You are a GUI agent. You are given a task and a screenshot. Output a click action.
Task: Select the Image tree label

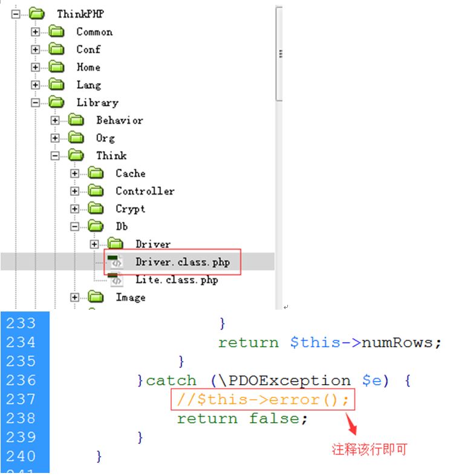131,298
